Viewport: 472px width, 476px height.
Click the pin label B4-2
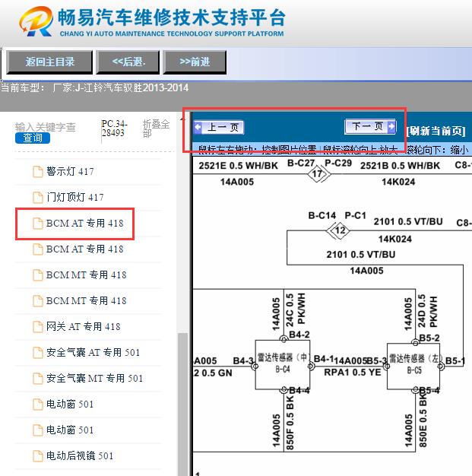click(x=299, y=335)
